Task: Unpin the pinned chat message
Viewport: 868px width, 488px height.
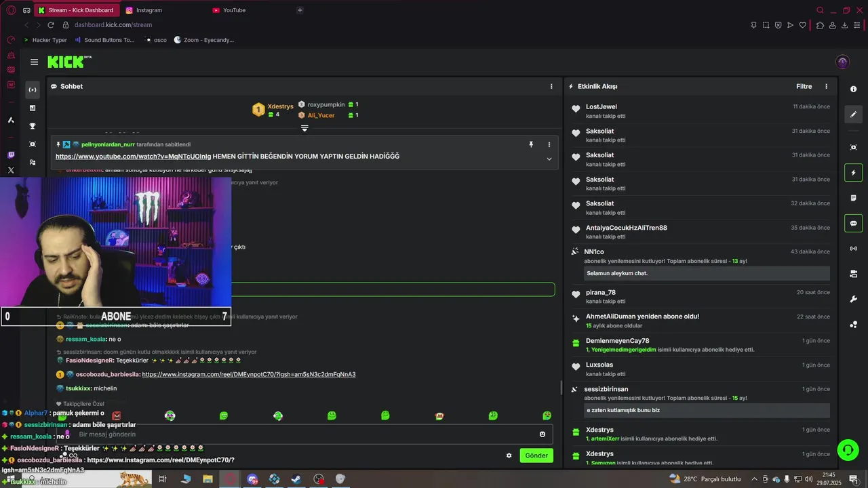Action: (531, 144)
